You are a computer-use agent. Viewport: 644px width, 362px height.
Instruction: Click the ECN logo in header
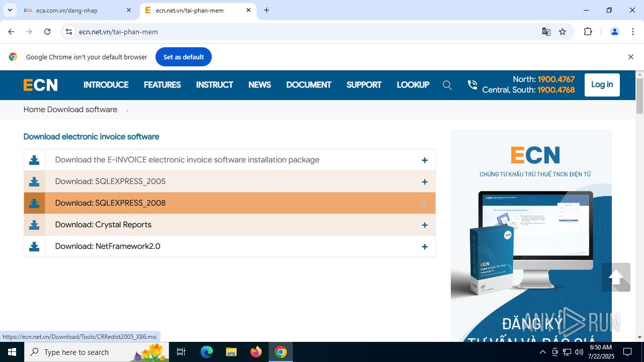tap(40, 85)
